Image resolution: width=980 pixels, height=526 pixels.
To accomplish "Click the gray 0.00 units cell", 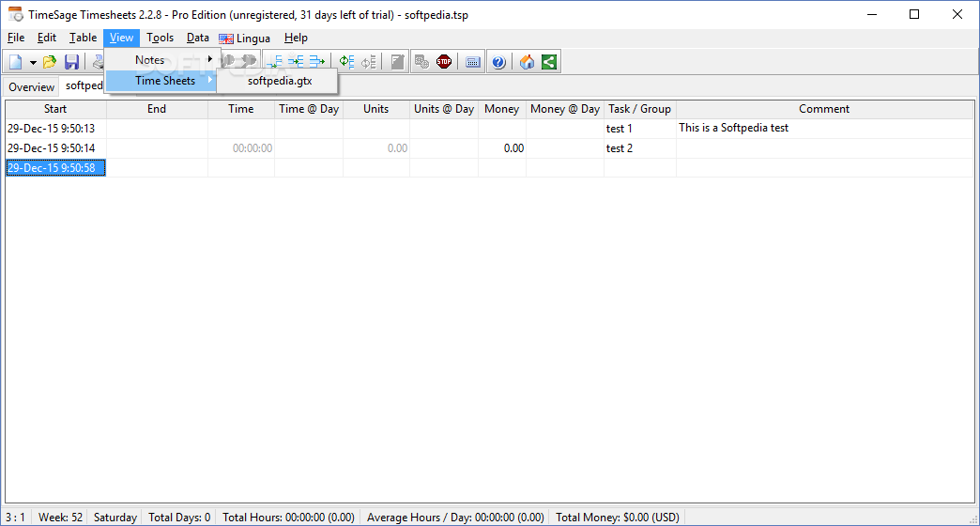I will tap(376, 148).
